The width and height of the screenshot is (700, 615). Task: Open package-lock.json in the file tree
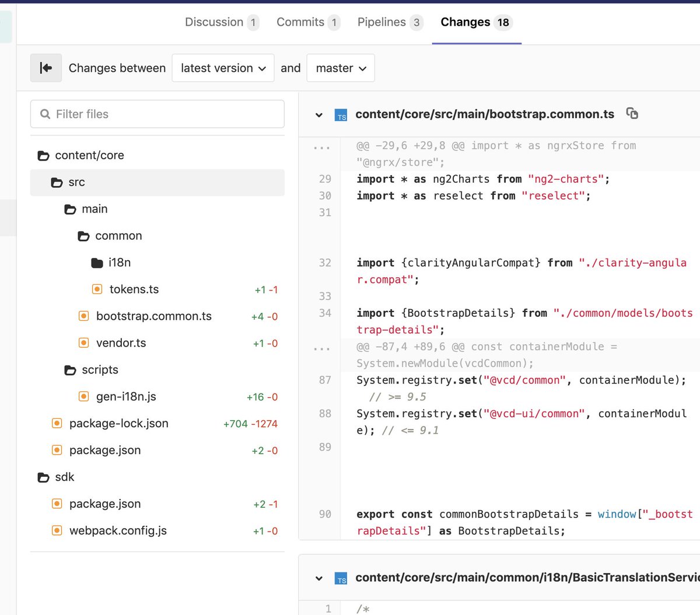119,424
